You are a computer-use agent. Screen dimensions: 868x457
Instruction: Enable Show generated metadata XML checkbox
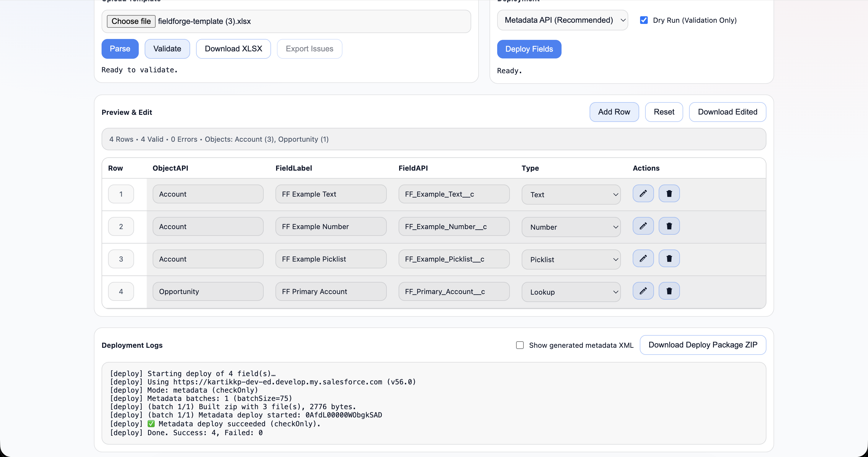(x=520, y=345)
